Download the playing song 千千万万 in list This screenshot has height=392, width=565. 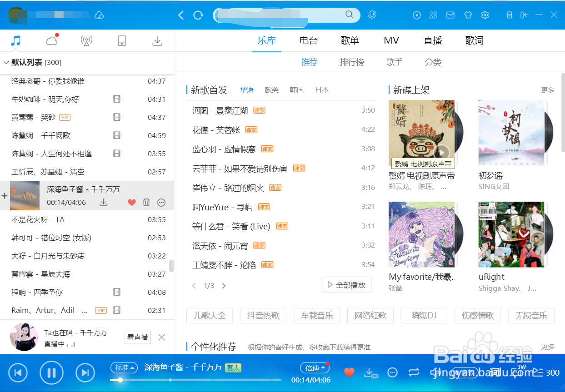click(104, 203)
